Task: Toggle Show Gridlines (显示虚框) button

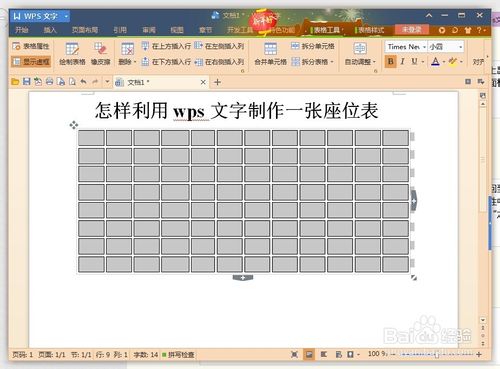Action: 31,62
